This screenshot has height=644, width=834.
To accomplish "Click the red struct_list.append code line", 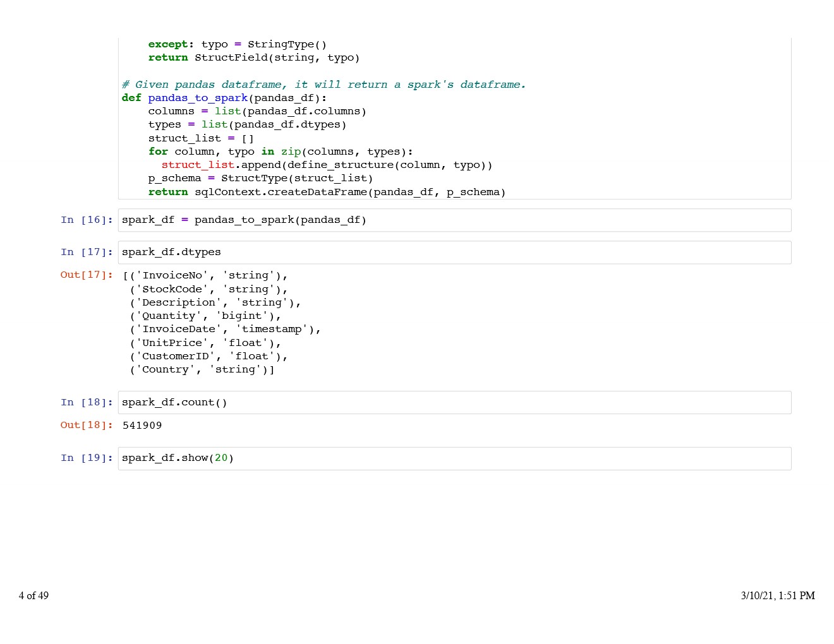I will point(327,165).
